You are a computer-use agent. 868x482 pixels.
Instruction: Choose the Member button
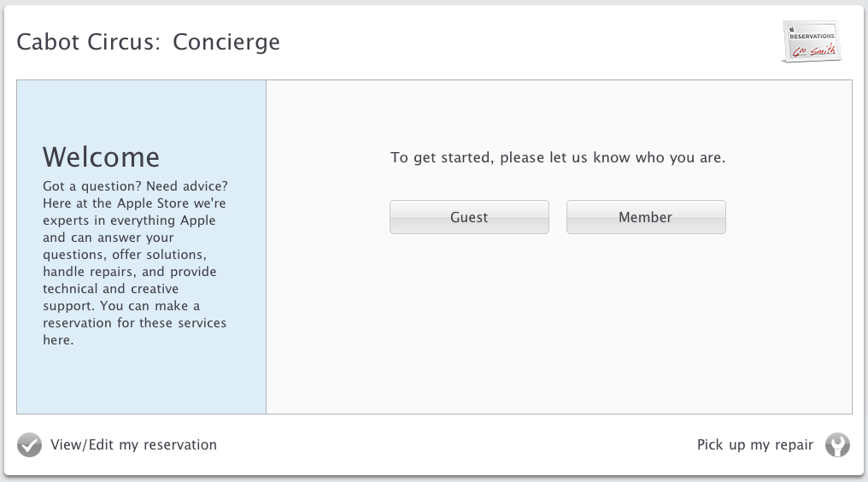click(646, 217)
